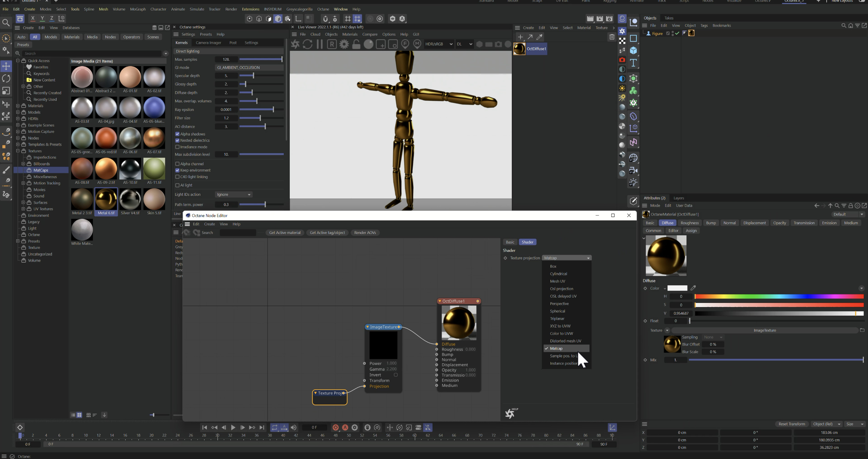Select the Rotate tool in left toolbar
This screenshot has width=868, height=459.
coord(6,79)
